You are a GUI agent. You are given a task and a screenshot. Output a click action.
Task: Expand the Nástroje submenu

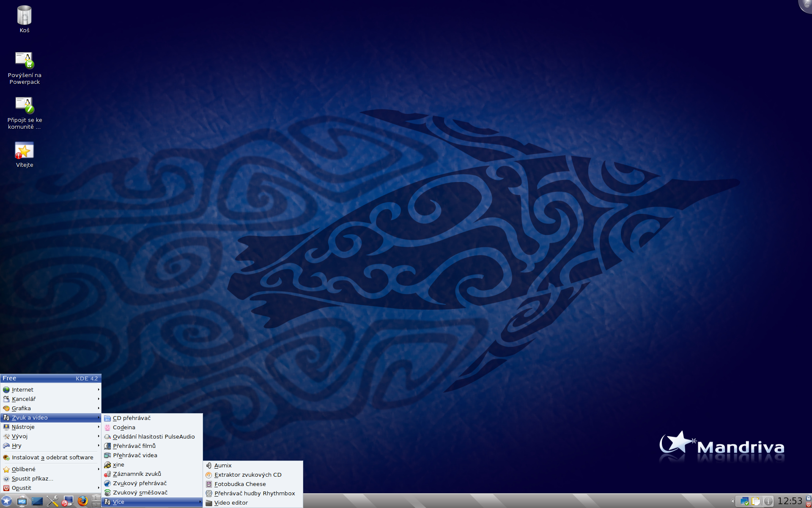tap(51, 427)
